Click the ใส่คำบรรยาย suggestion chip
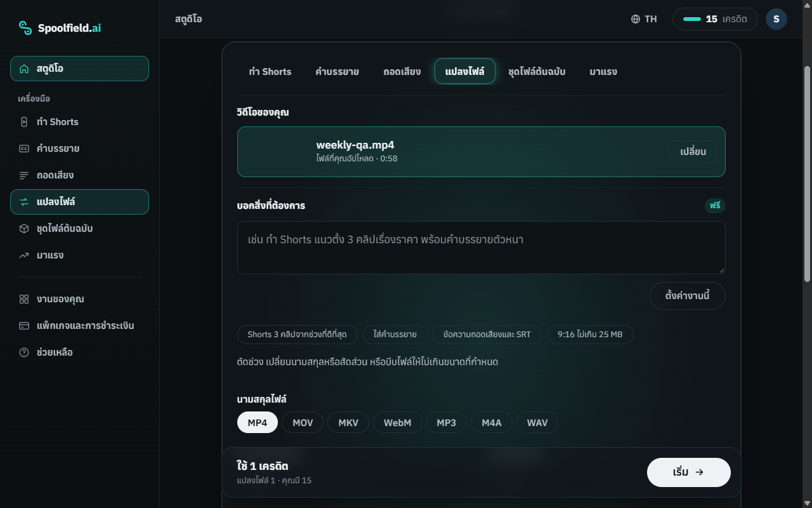This screenshot has width=812, height=508. 395,335
